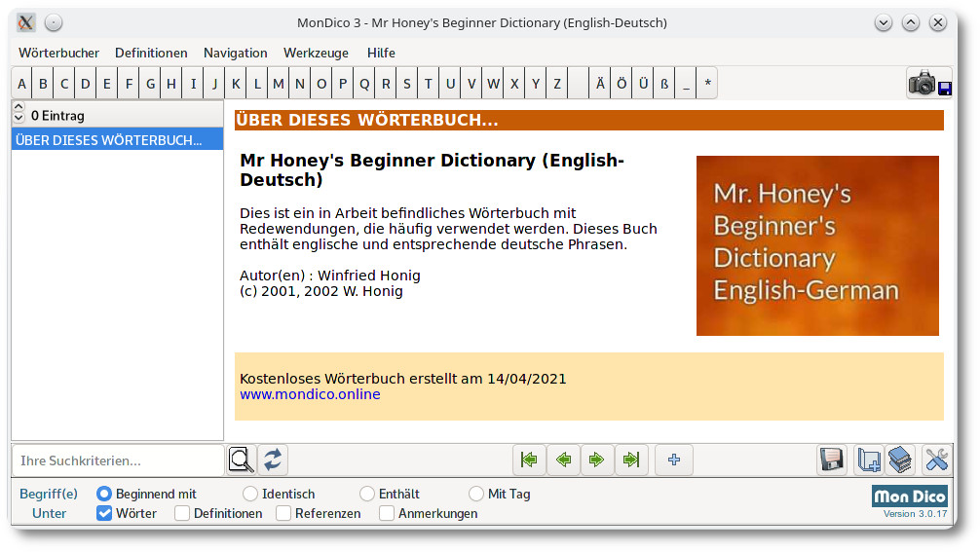The image size is (980, 552).
Task: Go to next entry green arrow
Action: click(x=597, y=460)
